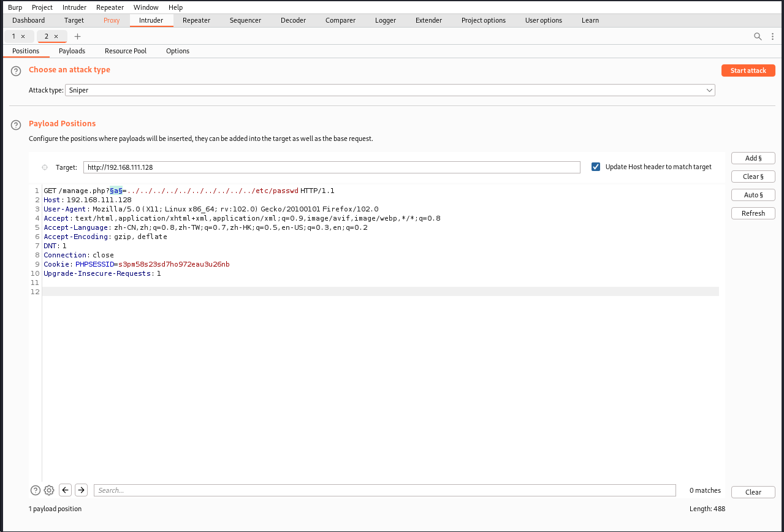Click the Upgrade-Insecure-Requests header line
The height and width of the screenshot is (532, 784).
tap(102, 273)
